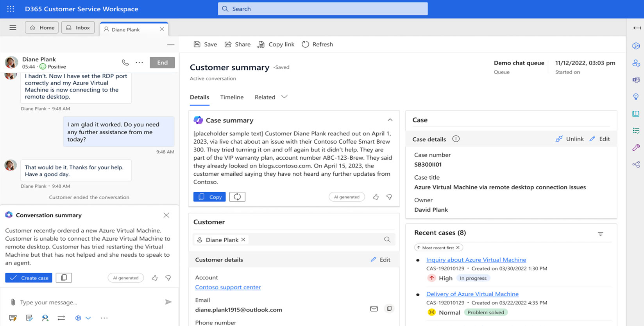Unlink the case from conversation
The image size is (644, 326).
569,139
